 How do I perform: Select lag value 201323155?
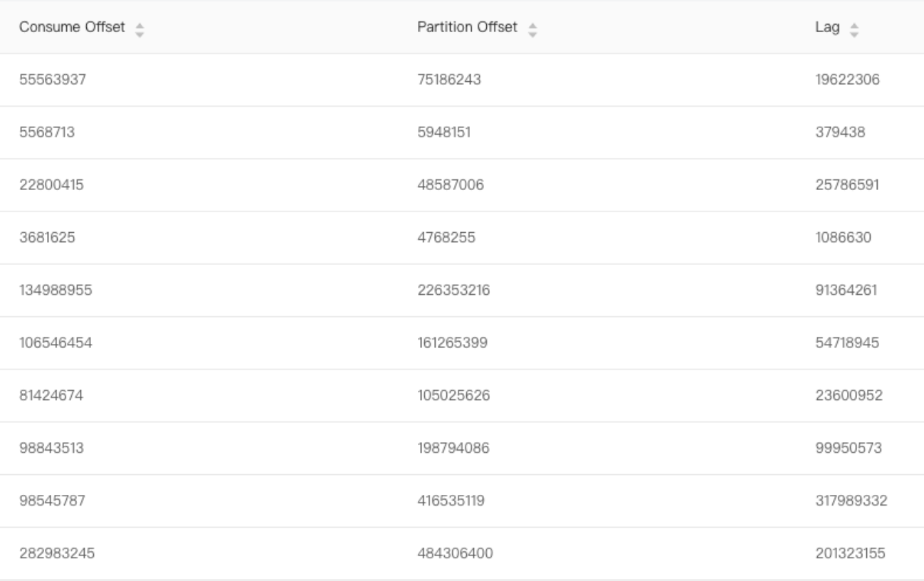click(850, 554)
